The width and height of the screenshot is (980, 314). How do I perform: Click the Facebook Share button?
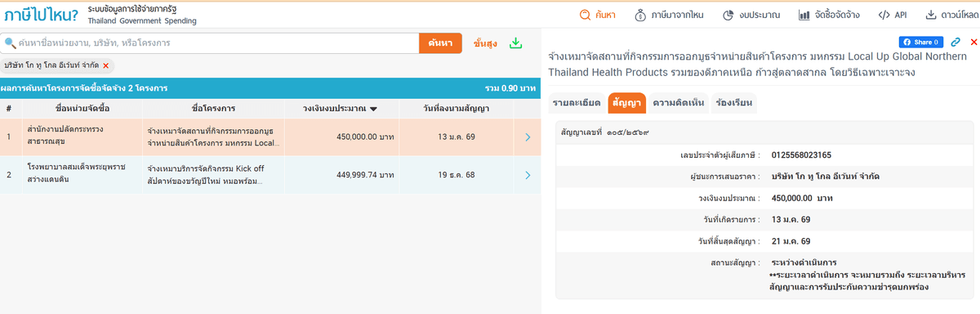pos(921,42)
